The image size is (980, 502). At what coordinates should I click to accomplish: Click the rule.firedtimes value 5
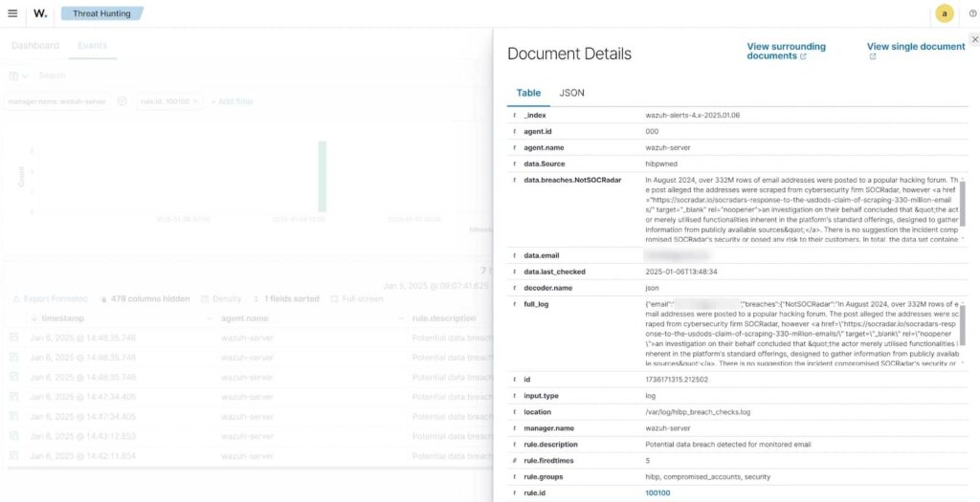tap(648, 461)
